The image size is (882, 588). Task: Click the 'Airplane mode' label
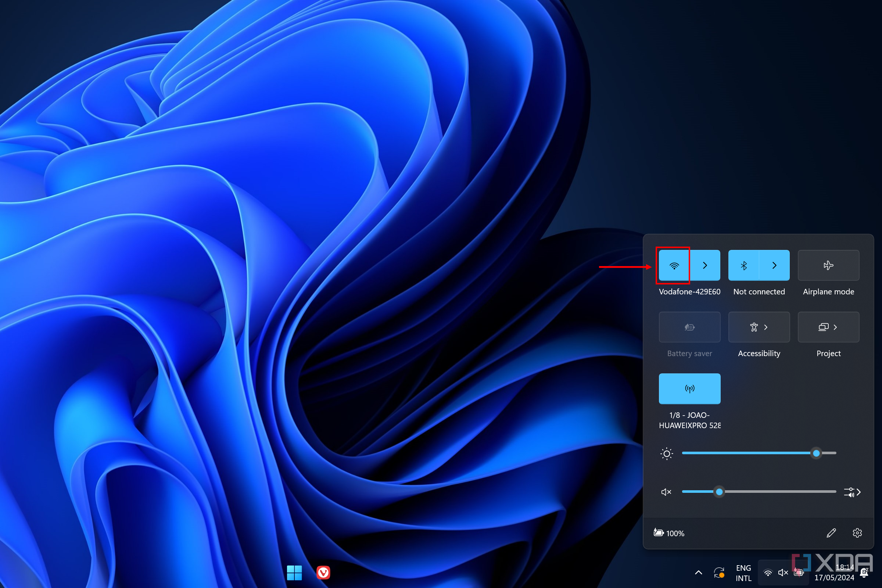pos(828,292)
